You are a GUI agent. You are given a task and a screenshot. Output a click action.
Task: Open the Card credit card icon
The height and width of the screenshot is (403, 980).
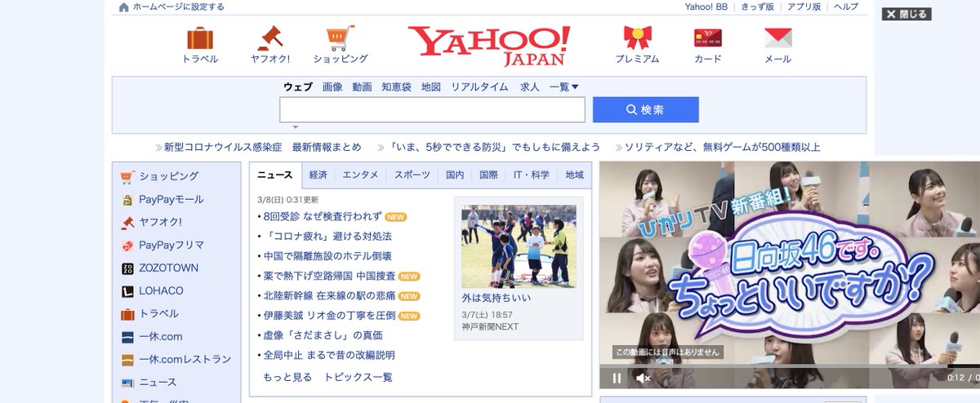[x=707, y=38]
